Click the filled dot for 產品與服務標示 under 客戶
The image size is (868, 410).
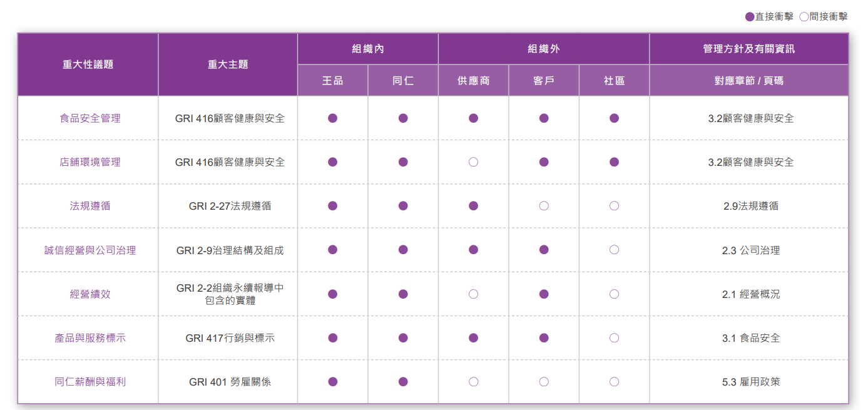(x=544, y=338)
